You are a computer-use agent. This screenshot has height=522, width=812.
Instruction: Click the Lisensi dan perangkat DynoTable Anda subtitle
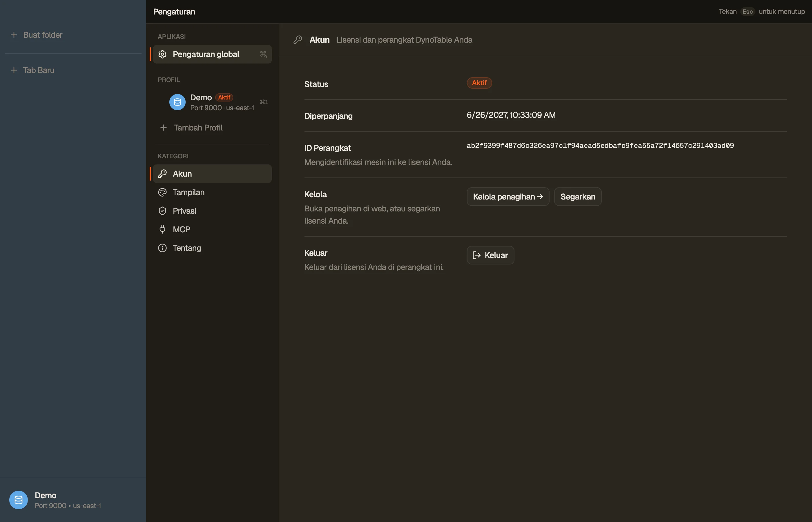click(x=404, y=40)
